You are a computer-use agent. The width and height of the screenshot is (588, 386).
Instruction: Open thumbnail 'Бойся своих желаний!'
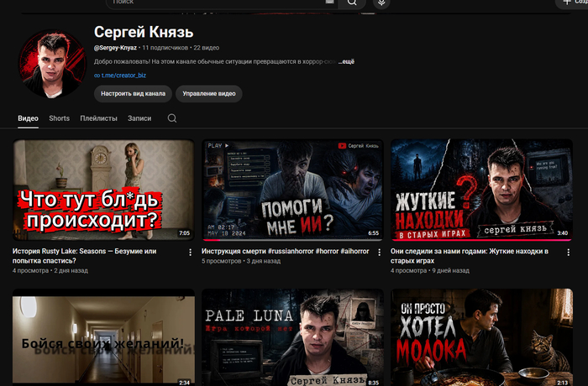coord(103,337)
